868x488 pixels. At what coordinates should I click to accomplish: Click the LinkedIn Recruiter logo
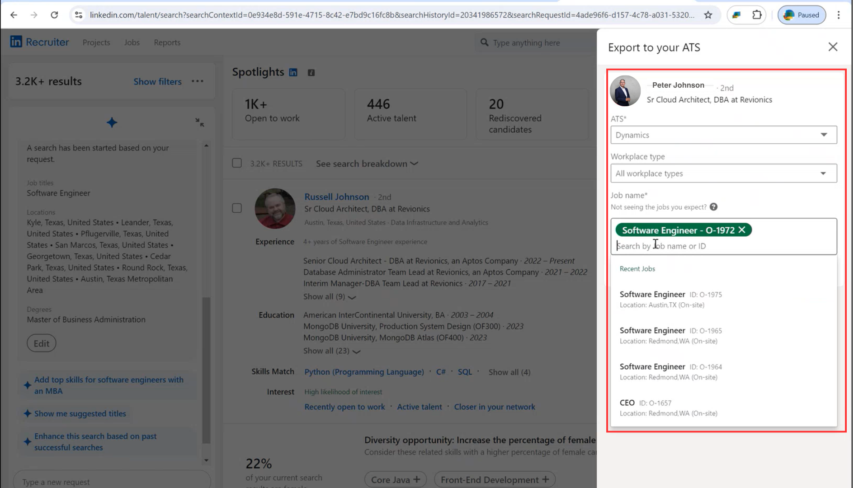tap(40, 42)
